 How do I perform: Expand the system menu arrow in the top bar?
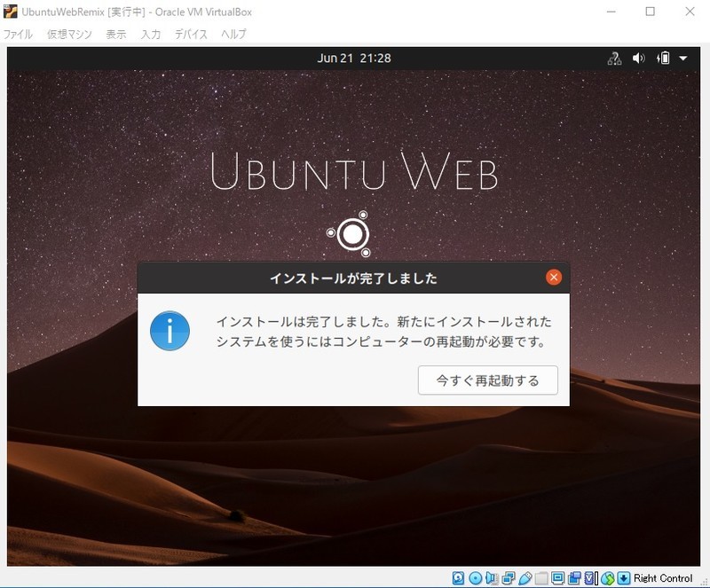683,58
